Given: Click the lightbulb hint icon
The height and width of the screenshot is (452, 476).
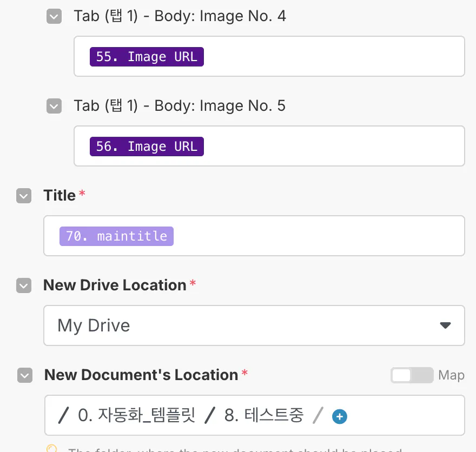Looking at the screenshot, I should (52, 449).
